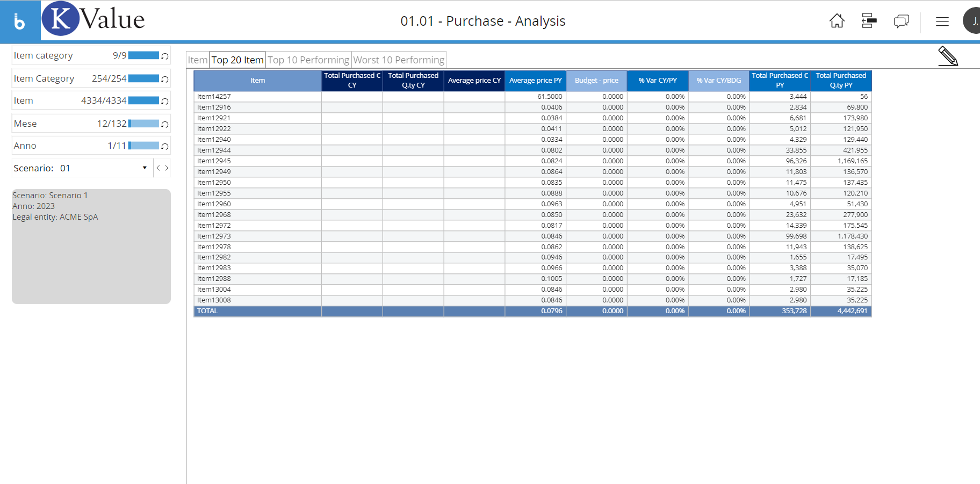
Task: Open the Worst 10 Performing tab
Action: (x=399, y=60)
